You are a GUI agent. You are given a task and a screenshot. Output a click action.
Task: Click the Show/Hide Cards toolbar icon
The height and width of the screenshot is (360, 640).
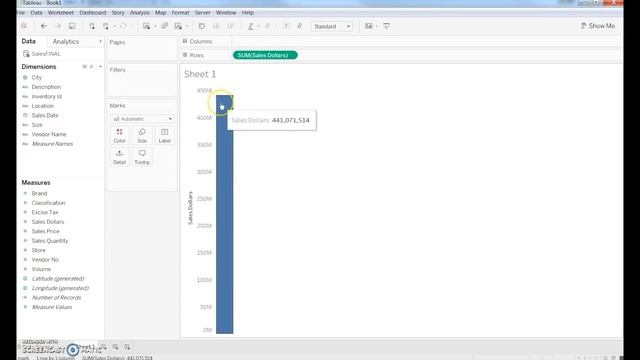[369, 26]
